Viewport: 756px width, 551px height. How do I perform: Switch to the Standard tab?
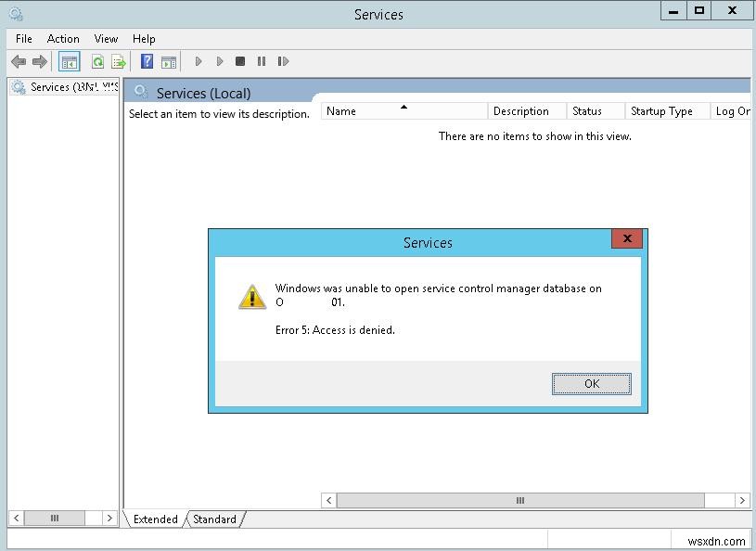click(x=214, y=519)
